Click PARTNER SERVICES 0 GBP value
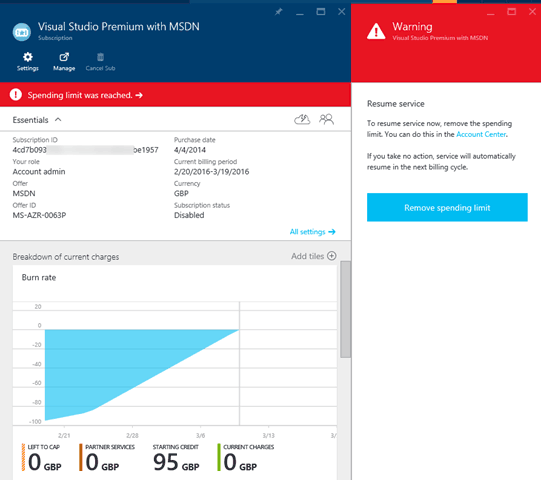 (x=102, y=462)
